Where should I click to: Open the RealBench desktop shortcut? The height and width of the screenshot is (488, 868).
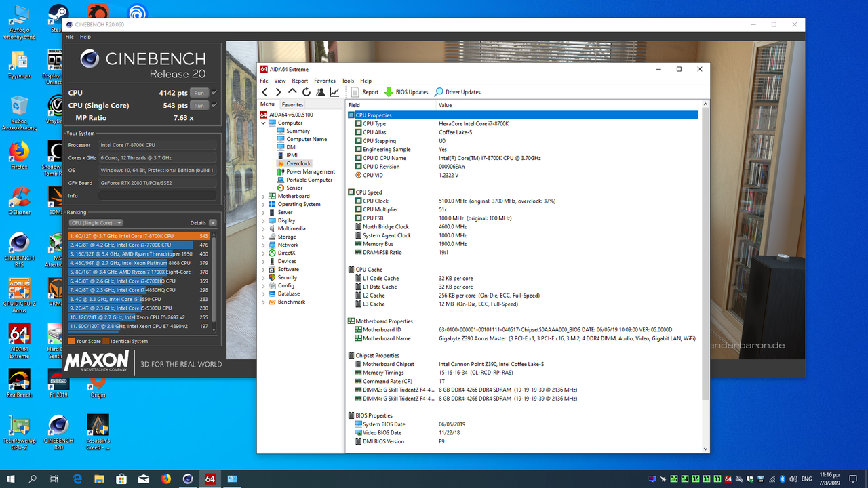tap(20, 384)
